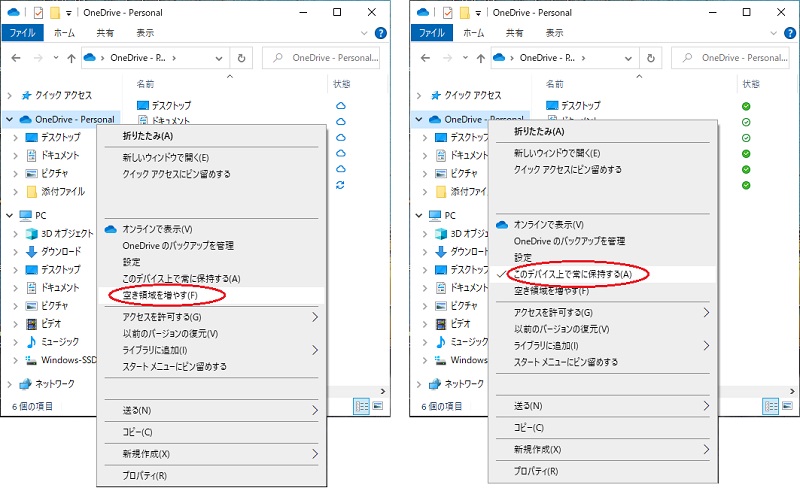Select ダウンロード folder in left window tree

pos(54,251)
